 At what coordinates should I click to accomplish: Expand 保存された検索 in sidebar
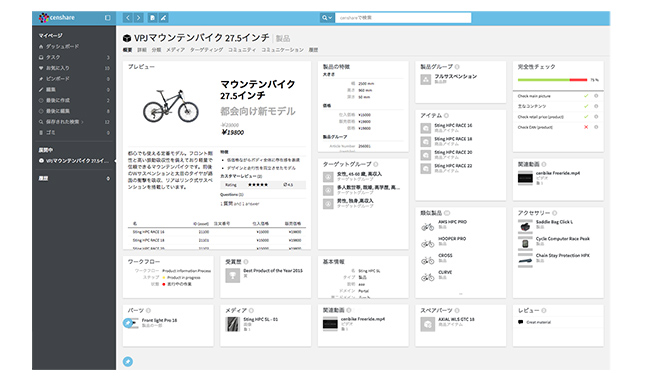coord(64,122)
